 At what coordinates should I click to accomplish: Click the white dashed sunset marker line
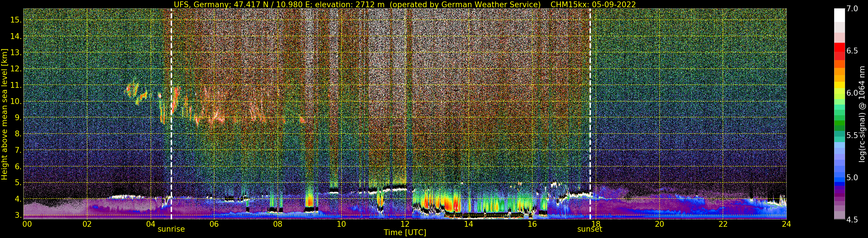(590, 114)
